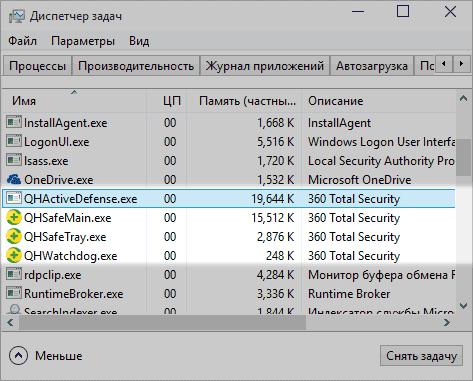
Task: Minimize the Task Manager window
Action: (358, 12)
